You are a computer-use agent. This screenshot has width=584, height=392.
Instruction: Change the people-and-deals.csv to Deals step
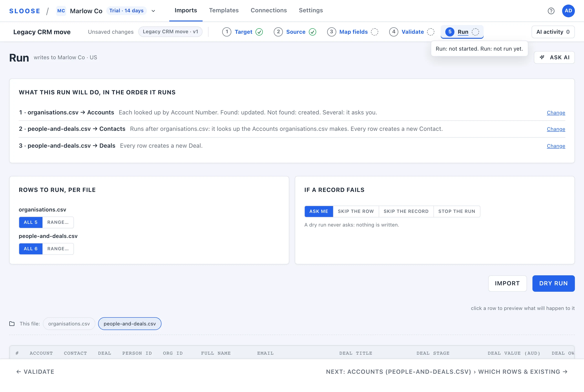point(556,146)
